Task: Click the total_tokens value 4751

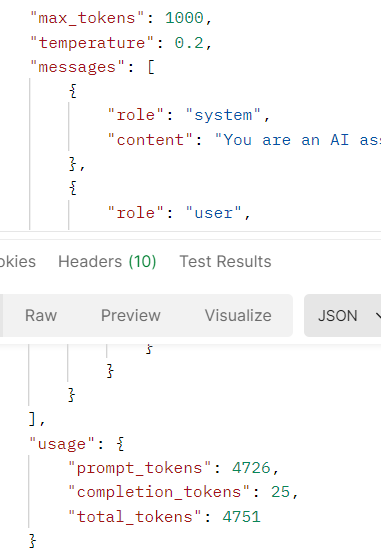Action: click(241, 517)
